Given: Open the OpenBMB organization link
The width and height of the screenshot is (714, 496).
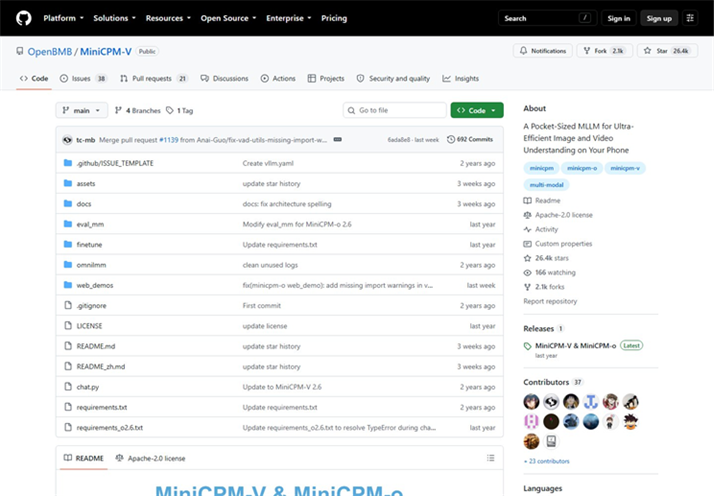Looking at the screenshot, I should [x=50, y=51].
